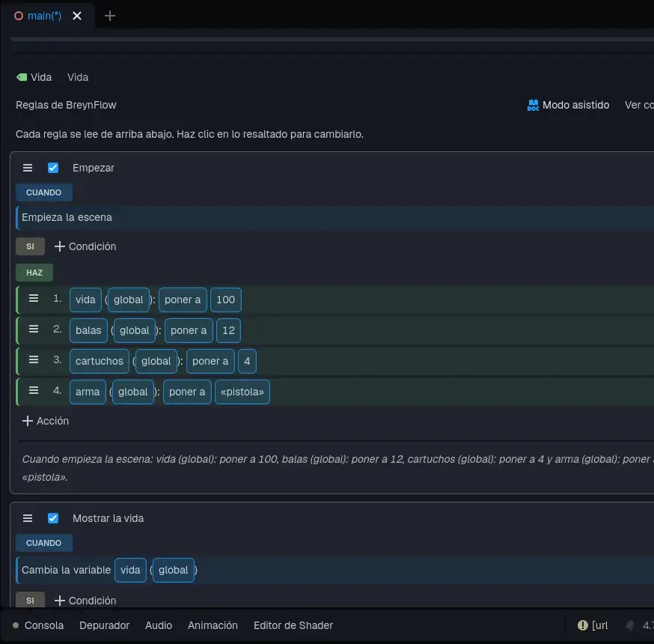Viewport: 654px width, 644px height.
Task: Change vida variable in Cambia la variable trigger
Action: coord(130,570)
